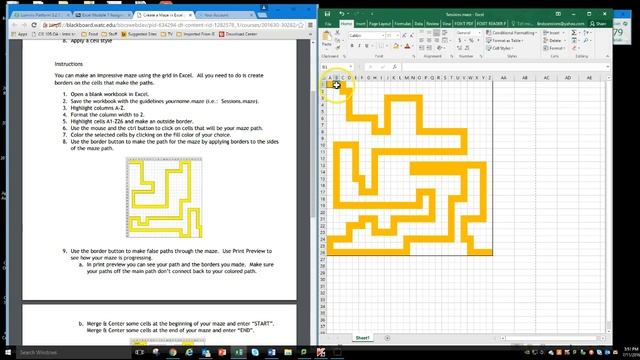Screen dimensions: 640x360
Task: Select the Sheet1 worksheet tab
Action: pyautogui.click(x=362, y=338)
